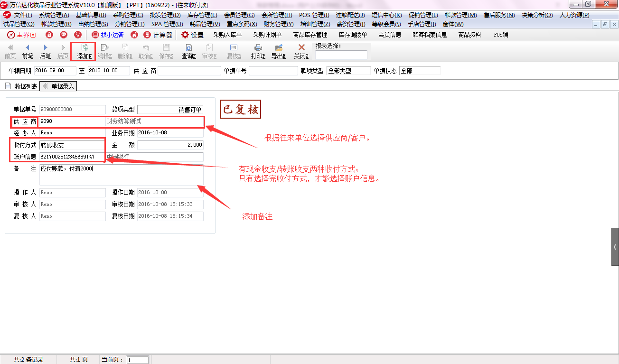Click the 复核 review toolbar icon
The height and width of the screenshot is (364, 619).
[234, 51]
